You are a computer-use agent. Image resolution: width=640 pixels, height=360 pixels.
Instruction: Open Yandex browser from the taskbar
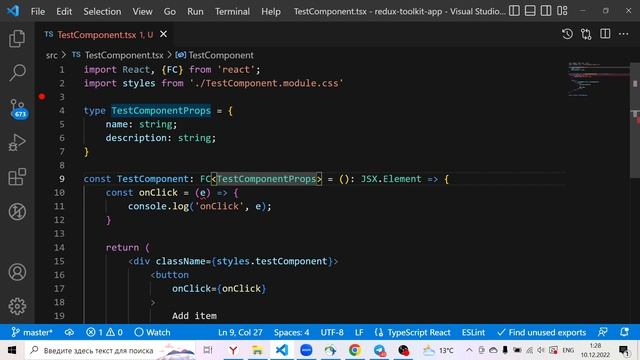233,350
